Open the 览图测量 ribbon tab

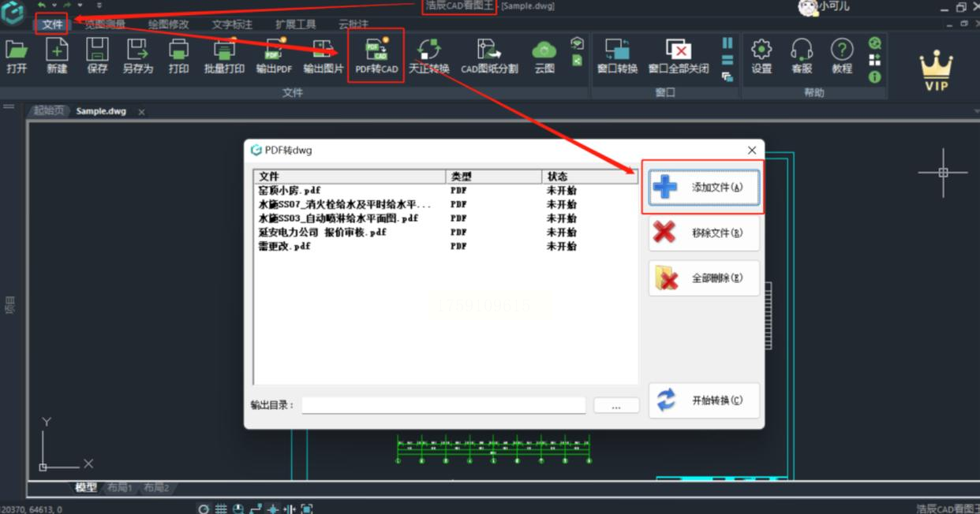[x=105, y=24]
